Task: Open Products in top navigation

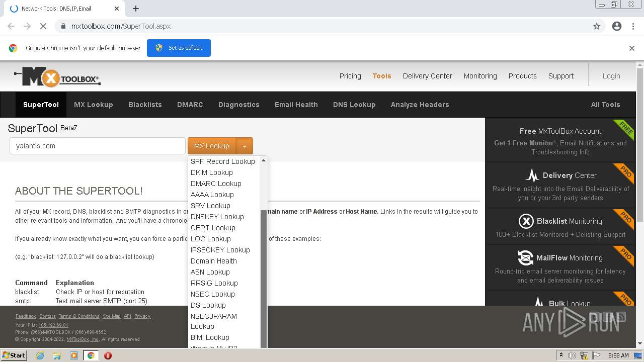Action: (523, 76)
